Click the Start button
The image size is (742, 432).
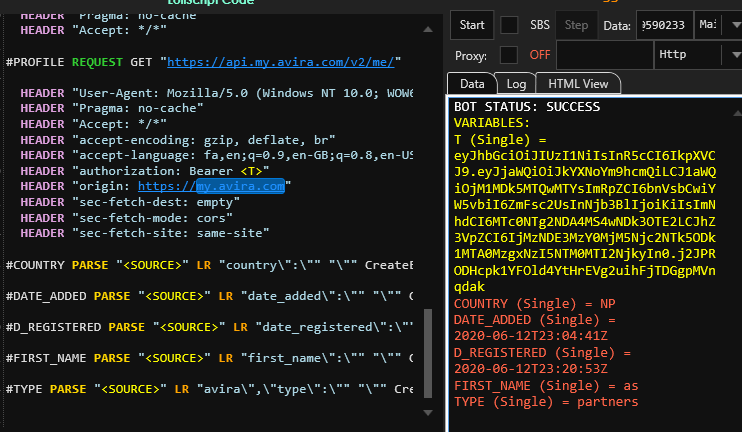[x=472, y=25]
